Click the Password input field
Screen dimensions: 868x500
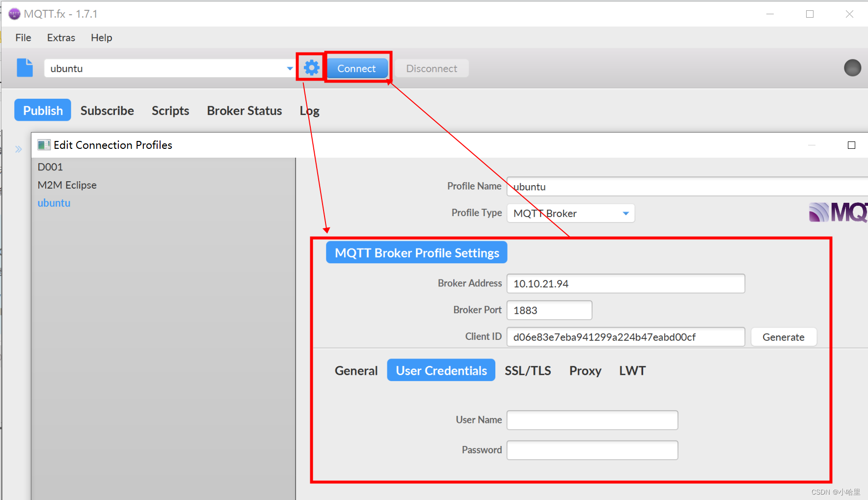click(593, 450)
